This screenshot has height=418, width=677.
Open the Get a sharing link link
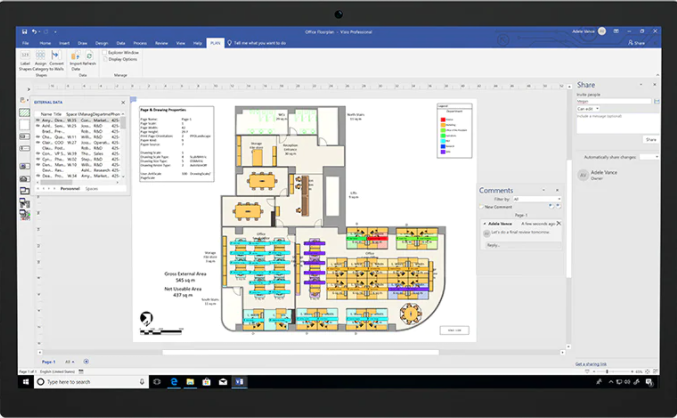click(591, 364)
